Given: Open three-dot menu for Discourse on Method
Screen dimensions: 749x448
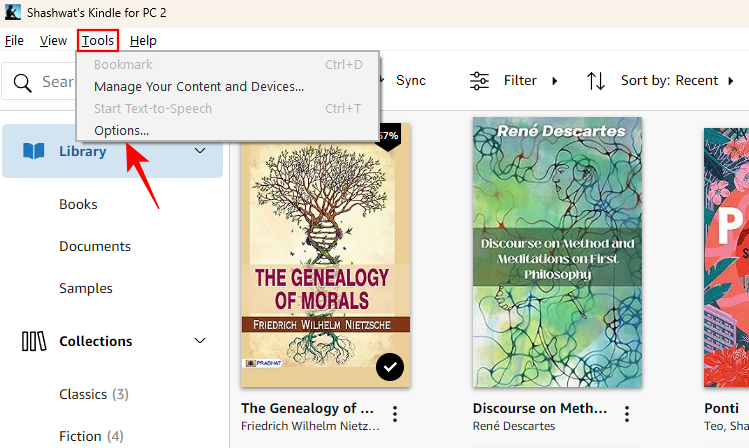Looking at the screenshot, I should 627,414.
